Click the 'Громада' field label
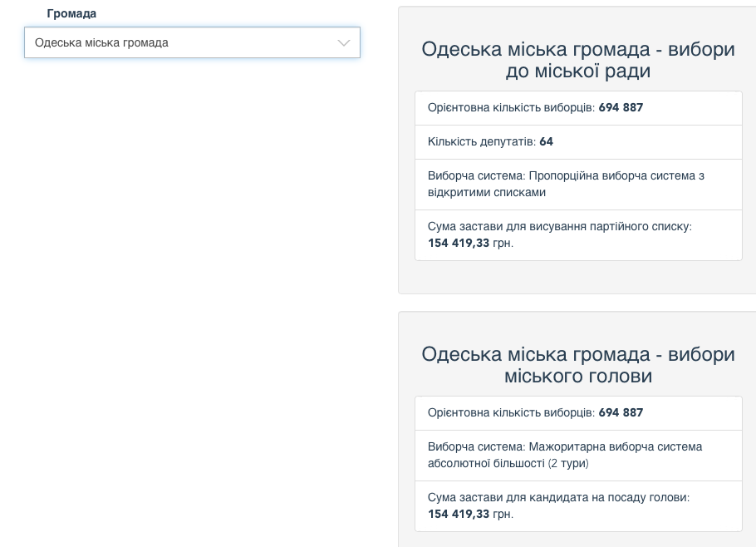This screenshot has height=547, width=756. tap(71, 14)
